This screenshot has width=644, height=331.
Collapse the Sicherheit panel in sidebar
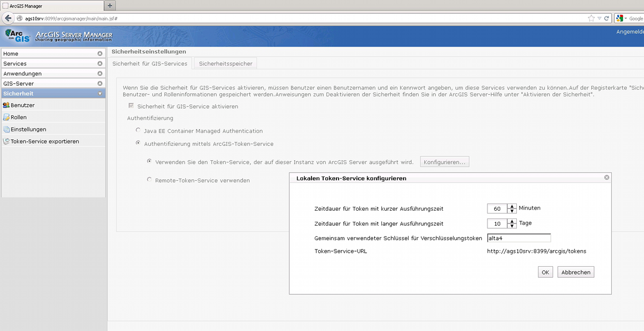(x=100, y=94)
